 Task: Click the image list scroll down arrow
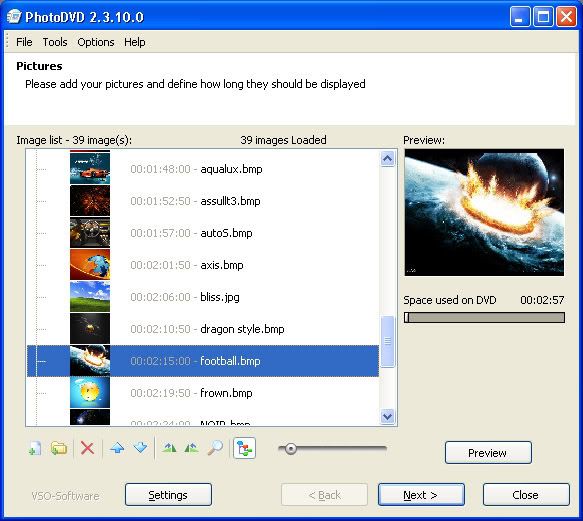[387, 416]
